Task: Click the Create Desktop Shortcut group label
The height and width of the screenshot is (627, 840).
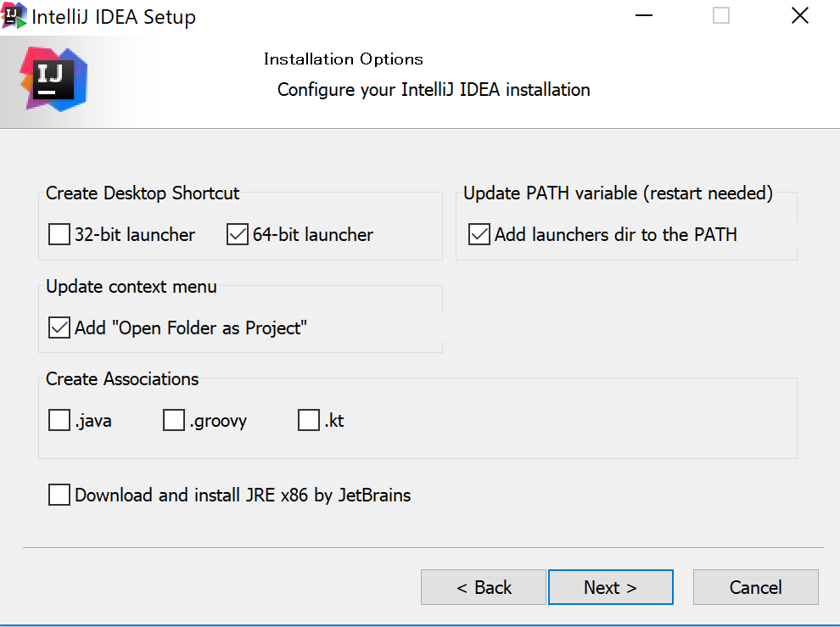Action: (x=142, y=193)
